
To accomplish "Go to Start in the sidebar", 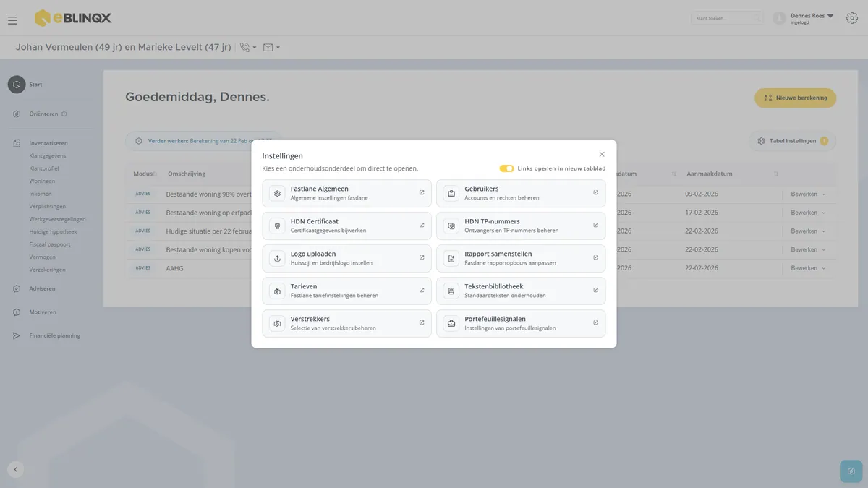I will [25, 85].
